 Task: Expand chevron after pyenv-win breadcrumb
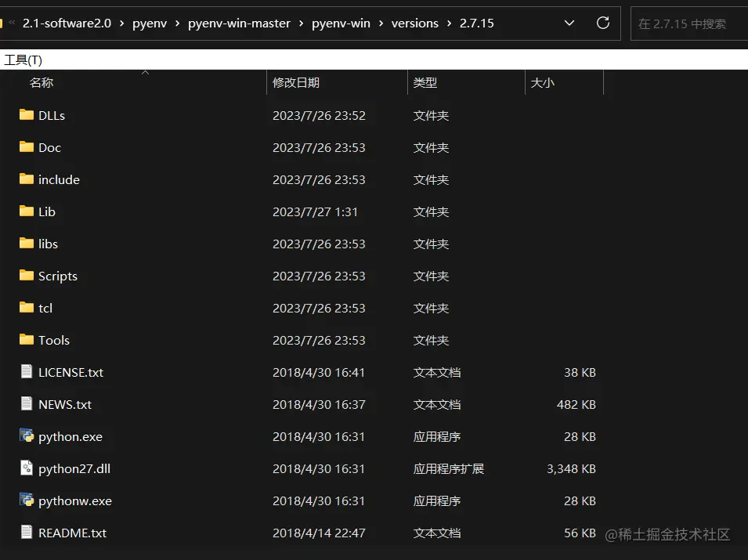click(x=381, y=23)
